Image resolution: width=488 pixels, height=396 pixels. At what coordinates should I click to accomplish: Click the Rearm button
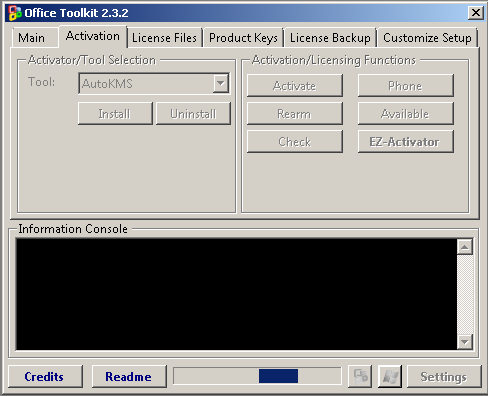[295, 114]
